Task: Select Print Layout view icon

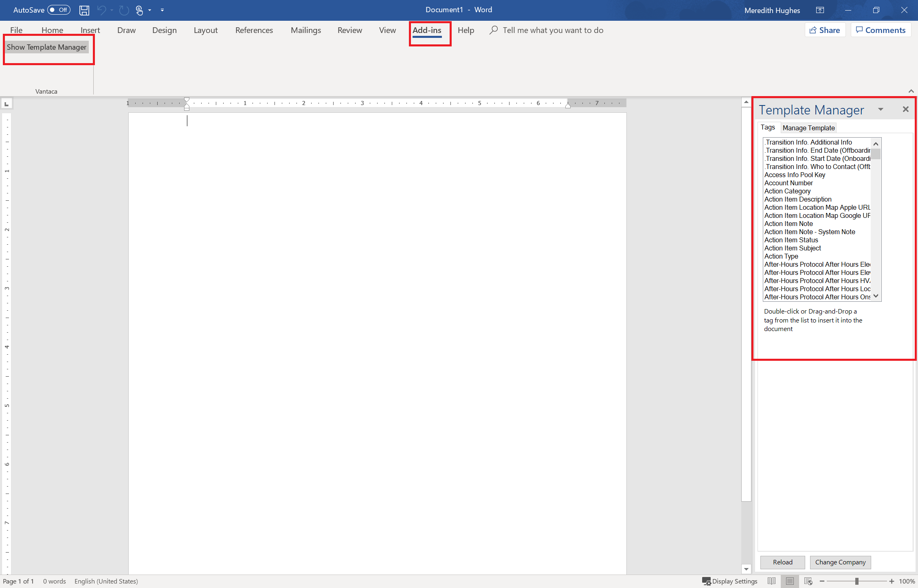Action: pyautogui.click(x=790, y=581)
